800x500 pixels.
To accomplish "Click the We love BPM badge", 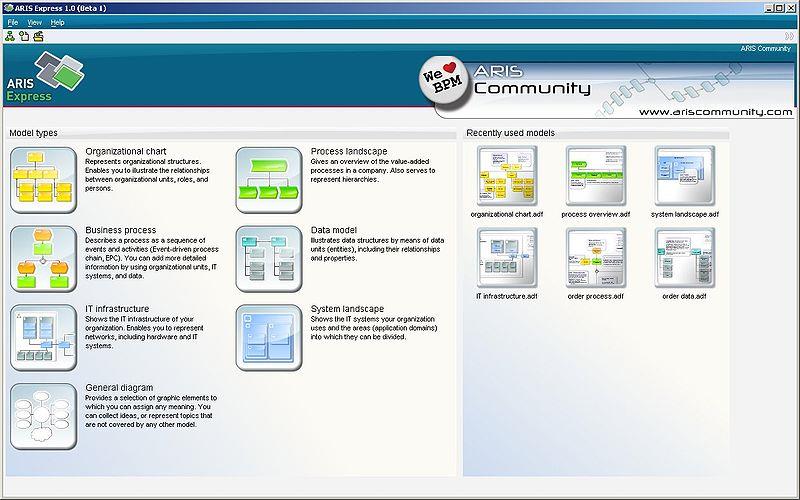I will [x=443, y=81].
